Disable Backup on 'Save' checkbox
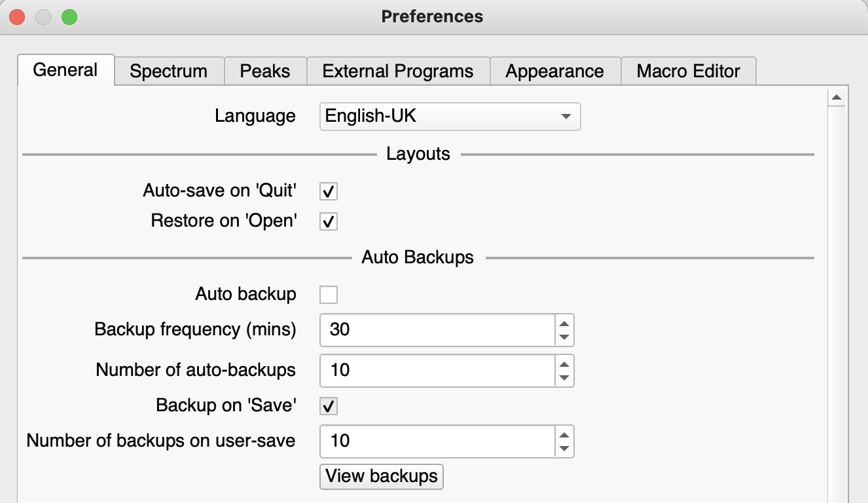 (x=329, y=406)
